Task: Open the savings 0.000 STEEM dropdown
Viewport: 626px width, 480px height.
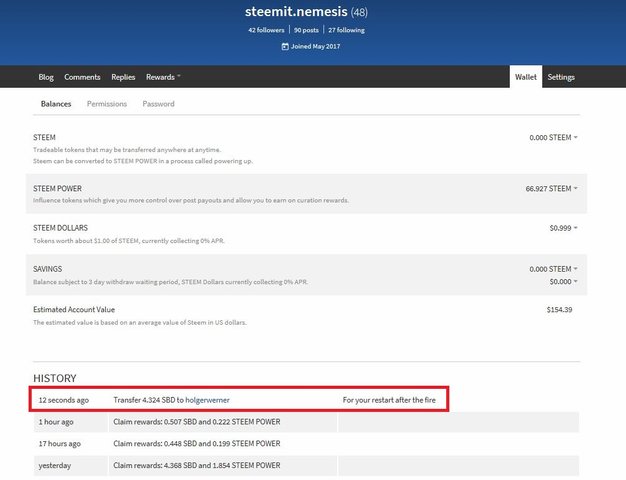Action: pos(553,269)
